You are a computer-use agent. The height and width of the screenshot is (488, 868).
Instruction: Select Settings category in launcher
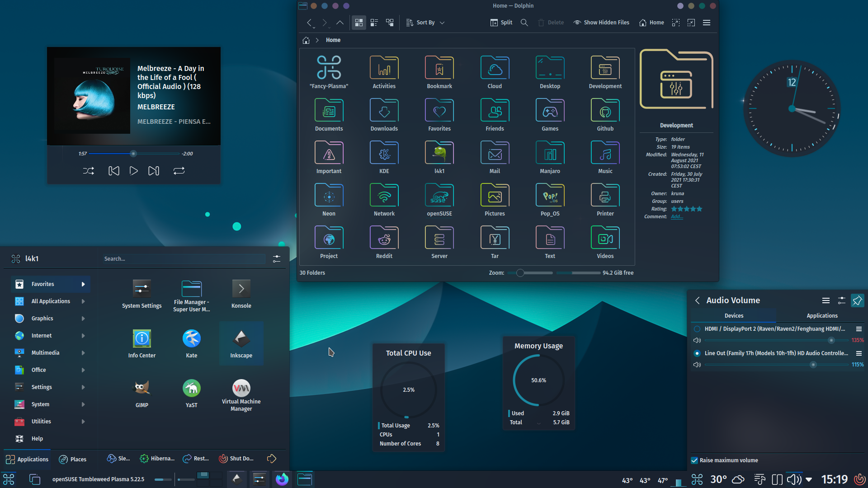click(50, 387)
